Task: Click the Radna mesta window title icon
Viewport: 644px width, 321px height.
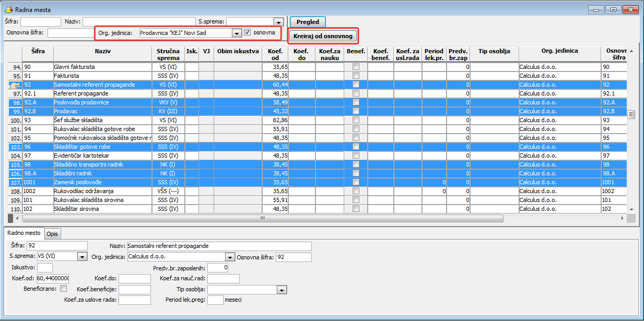Action: pyautogui.click(x=9, y=10)
